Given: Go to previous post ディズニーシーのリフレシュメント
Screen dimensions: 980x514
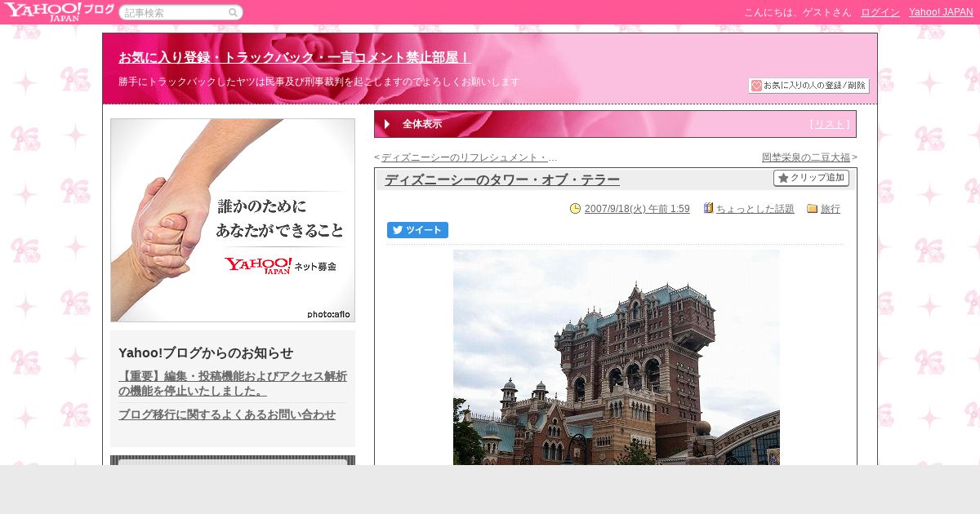Looking at the screenshot, I should click(469, 157).
